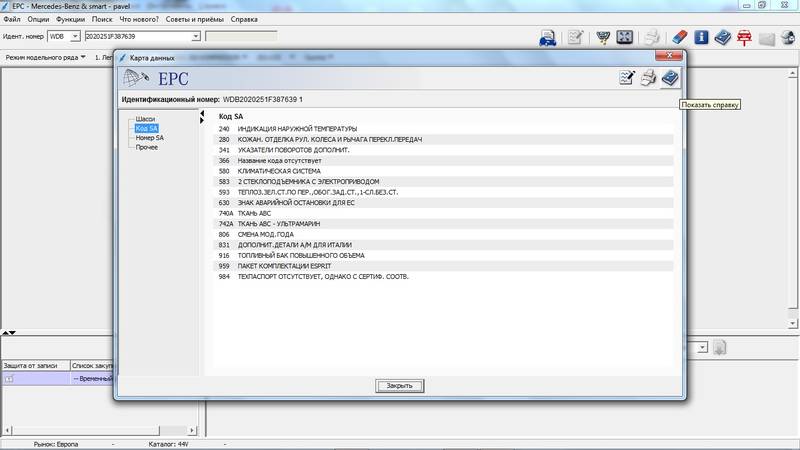
Task: Close the Карта данных dialog with red X
Action: click(x=668, y=56)
